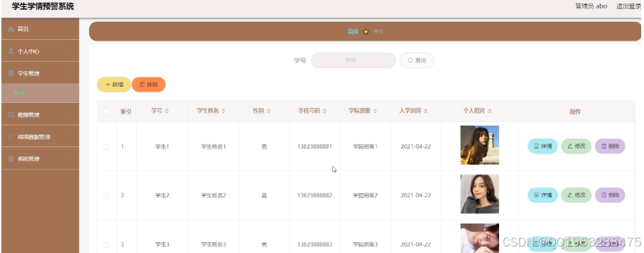Screen dimensions: 644x253
Task: Click the icon beside 学生管理
Action: tap(11, 74)
